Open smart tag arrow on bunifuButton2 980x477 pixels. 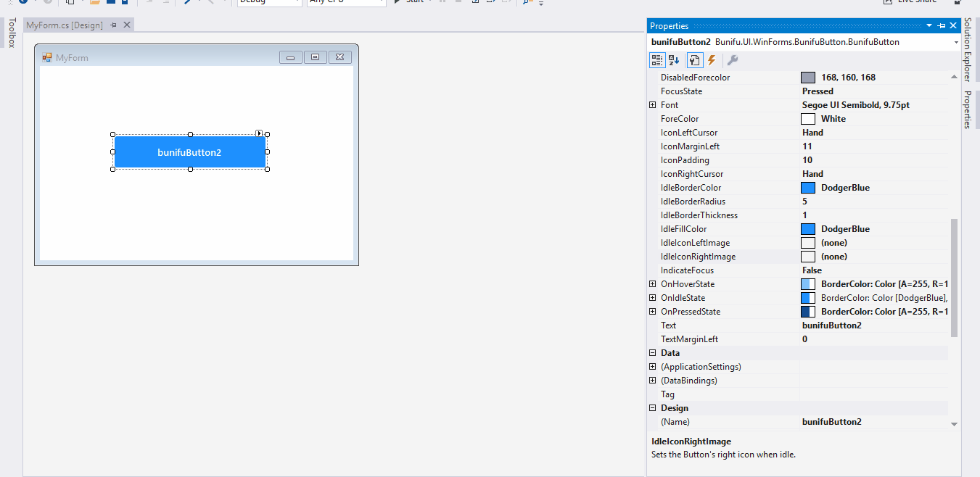point(259,133)
